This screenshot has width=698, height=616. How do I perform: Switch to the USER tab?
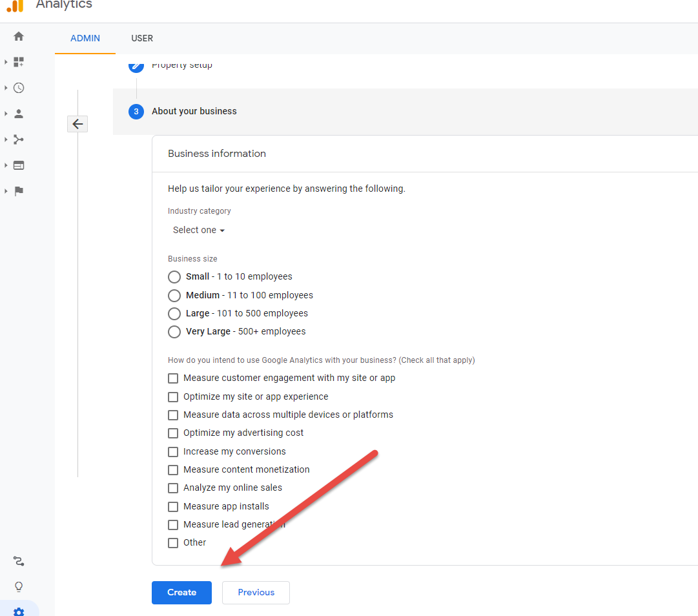coord(142,38)
